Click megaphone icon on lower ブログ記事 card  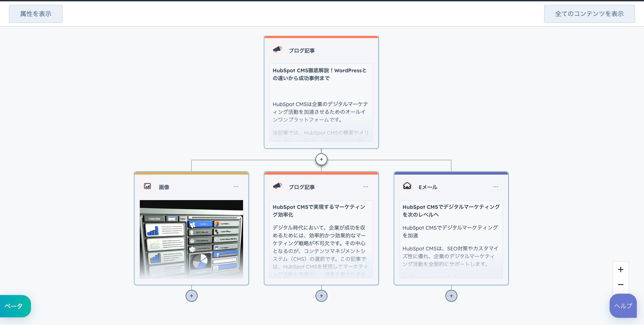pyautogui.click(x=277, y=186)
